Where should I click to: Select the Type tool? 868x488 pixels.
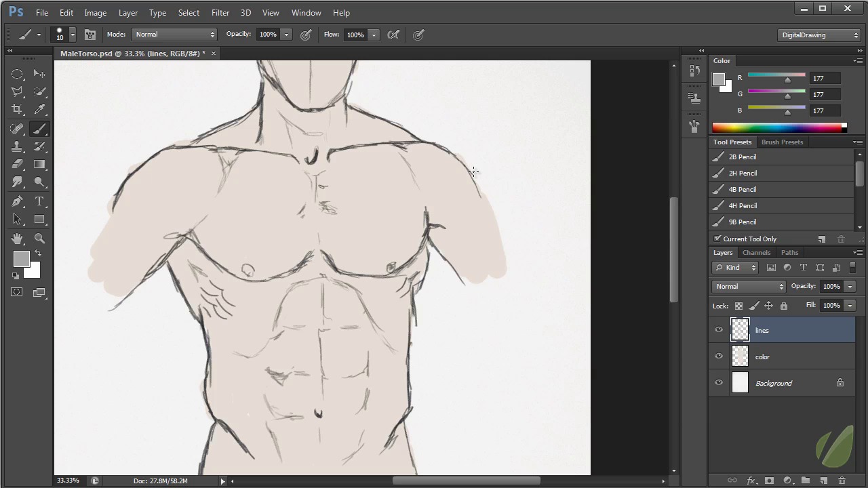[x=39, y=201]
